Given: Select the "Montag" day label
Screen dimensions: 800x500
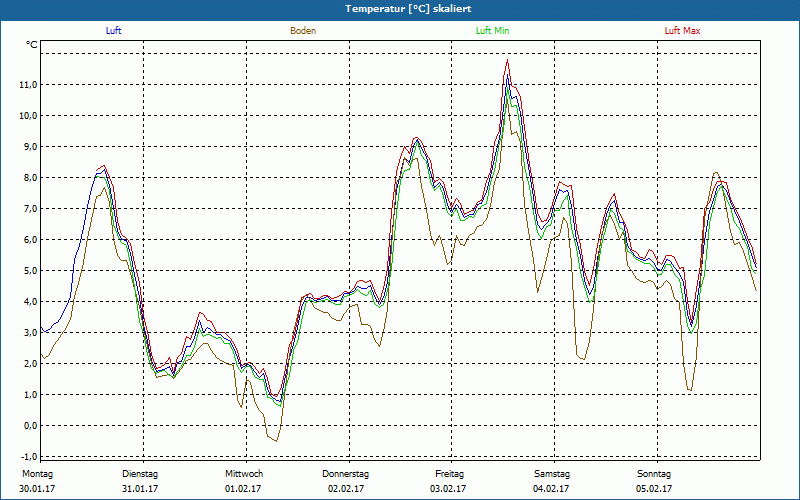Looking at the screenshot, I should (36, 474).
